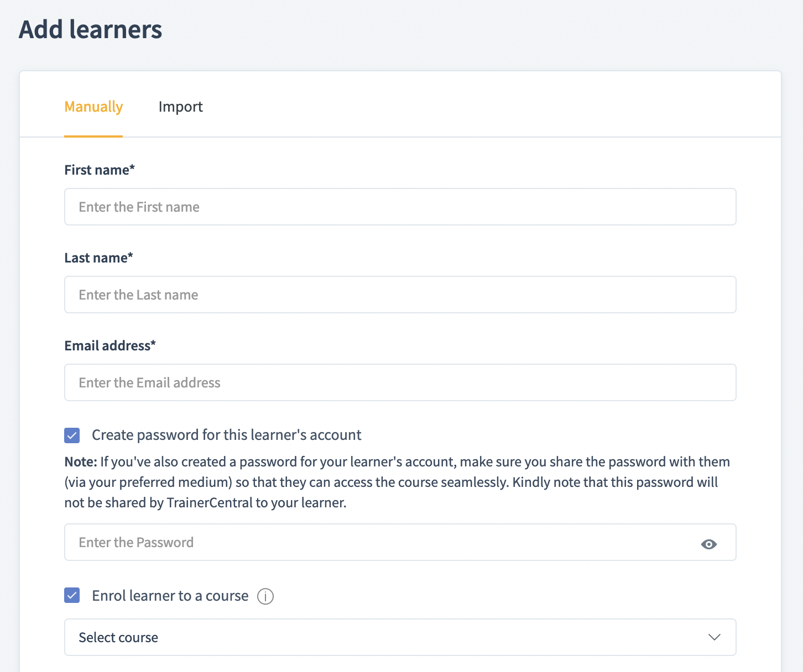Switch to the Manually tab
This screenshot has width=803, height=672.
tap(93, 107)
